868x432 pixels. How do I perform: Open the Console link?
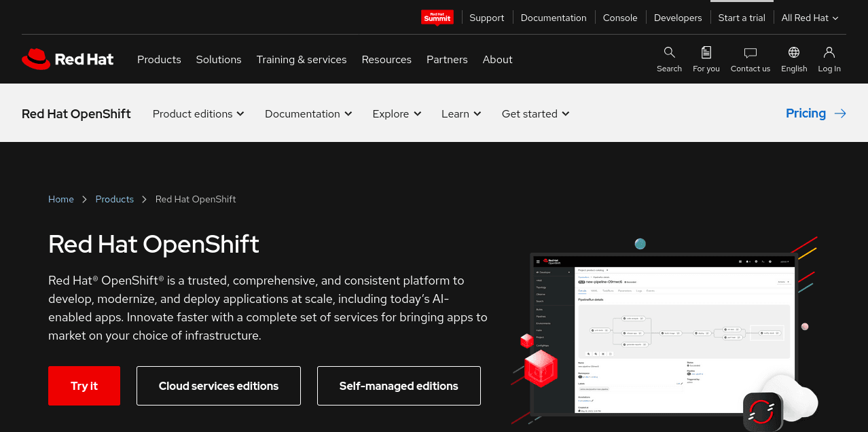coord(620,18)
